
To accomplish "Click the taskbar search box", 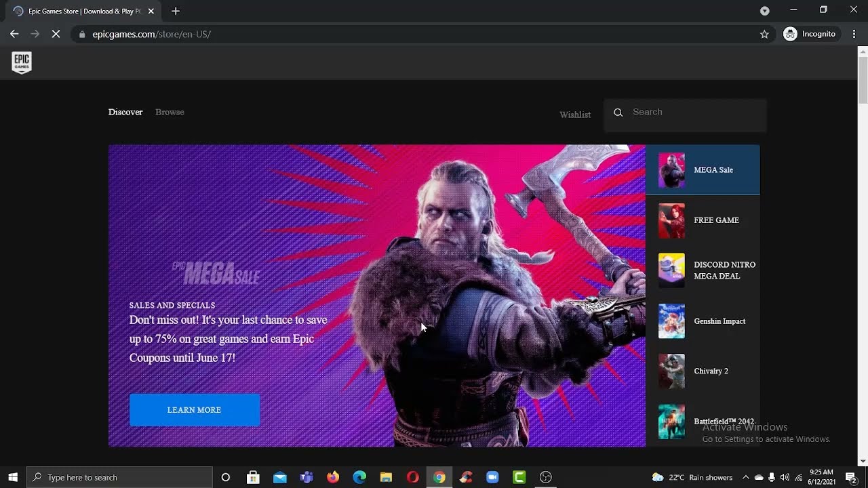I will [x=119, y=477].
